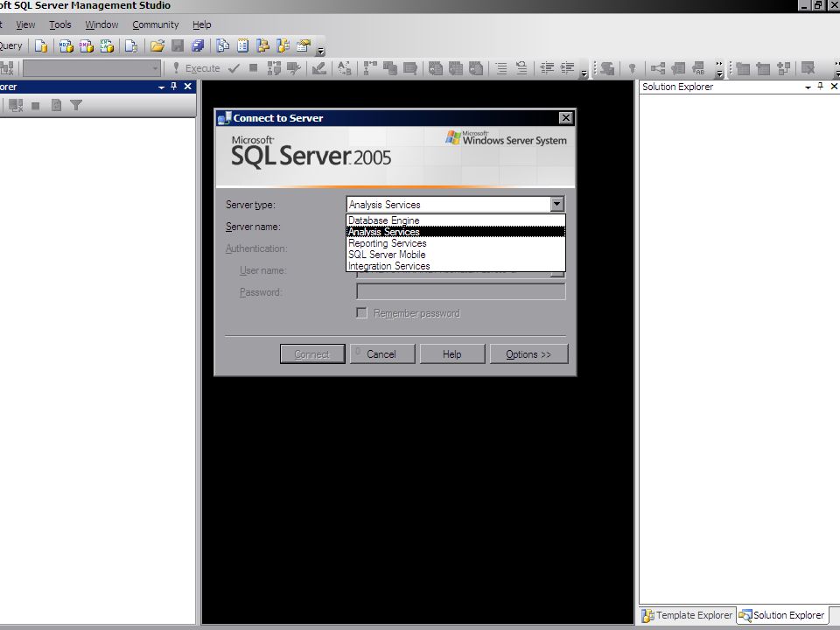The image size is (840, 630).
Task: Open the Summary page icon
Action: click(x=242, y=46)
